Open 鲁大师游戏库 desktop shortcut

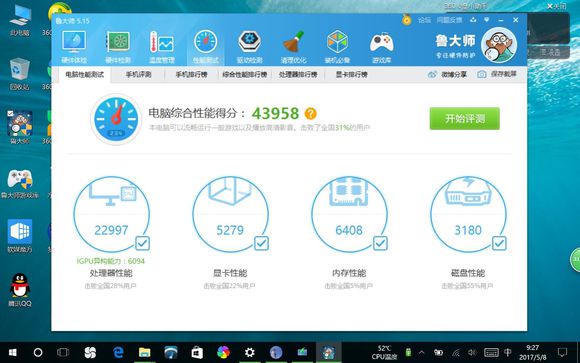(20, 184)
